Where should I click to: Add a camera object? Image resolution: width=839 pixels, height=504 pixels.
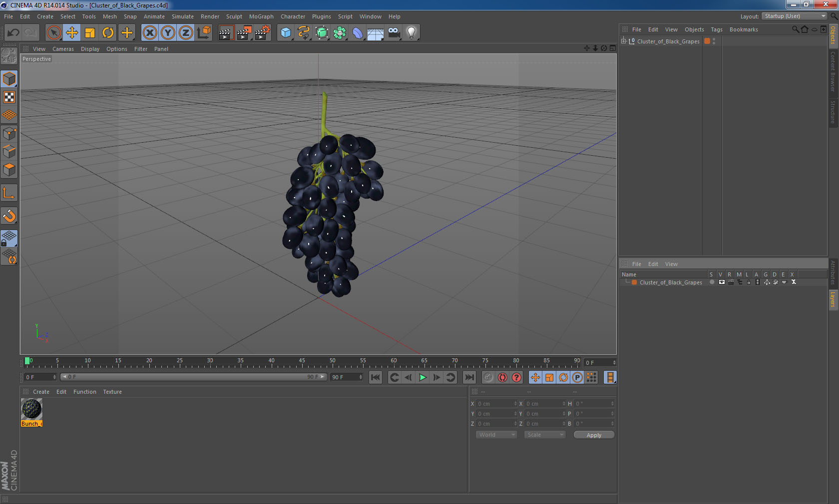pyautogui.click(x=394, y=33)
